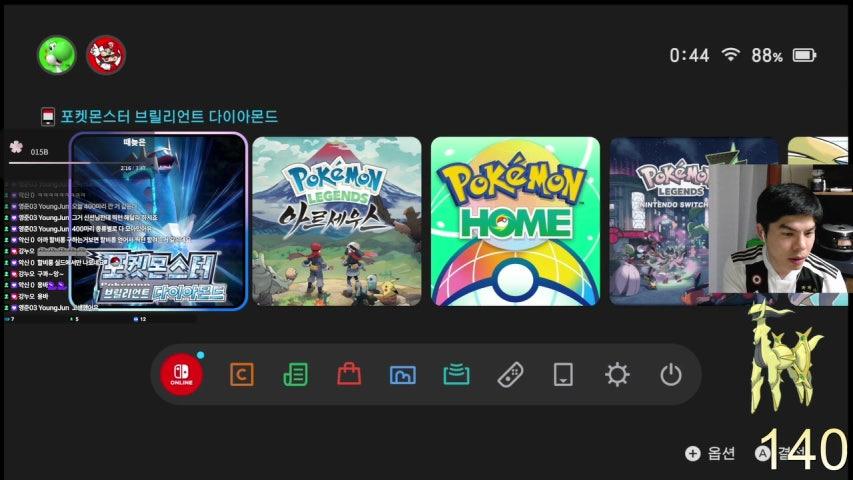The width and height of the screenshot is (853, 480).
Task: Click the 옵션 options plus button
Action: [710, 453]
